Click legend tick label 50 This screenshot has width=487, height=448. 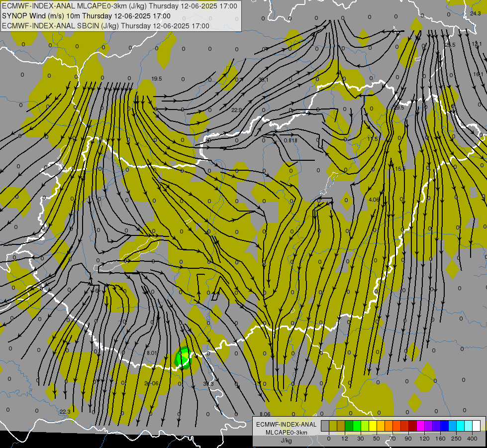click(377, 439)
